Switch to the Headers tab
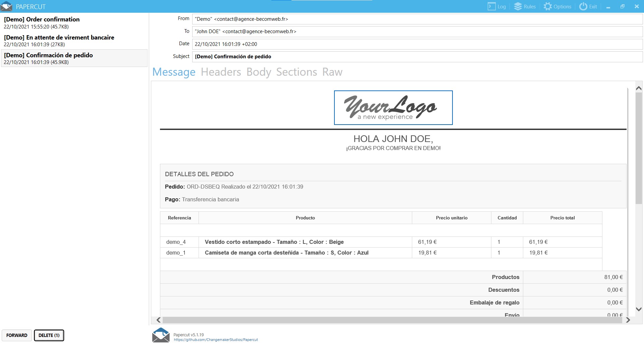This screenshot has height=344, width=644. point(221,72)
